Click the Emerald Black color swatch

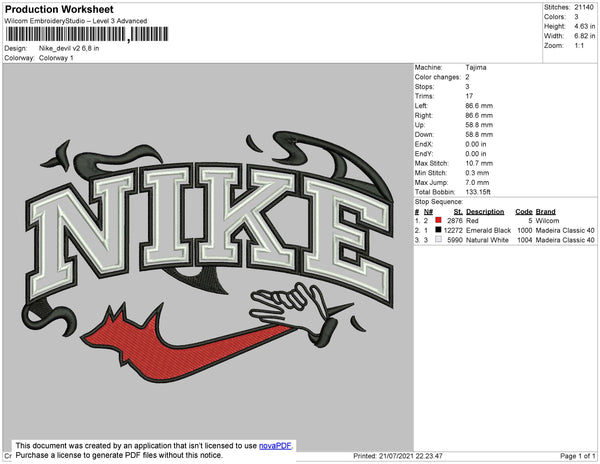click(438, 230)
